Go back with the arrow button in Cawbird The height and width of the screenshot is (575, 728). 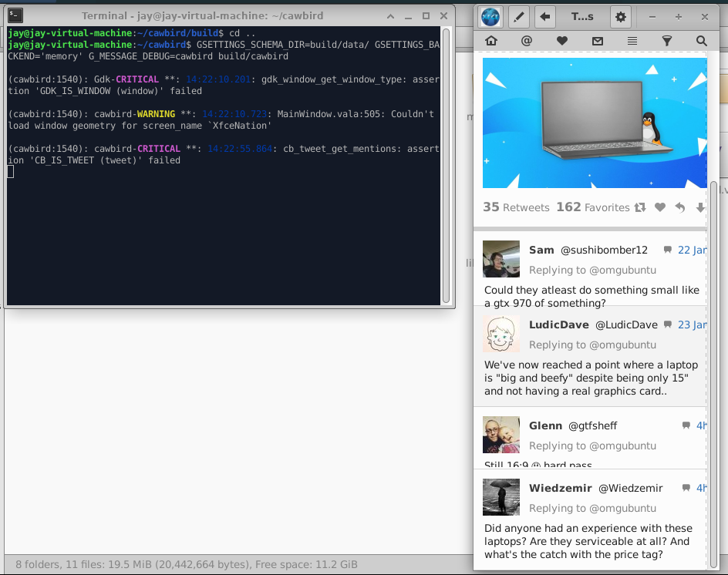coord(545,17)
